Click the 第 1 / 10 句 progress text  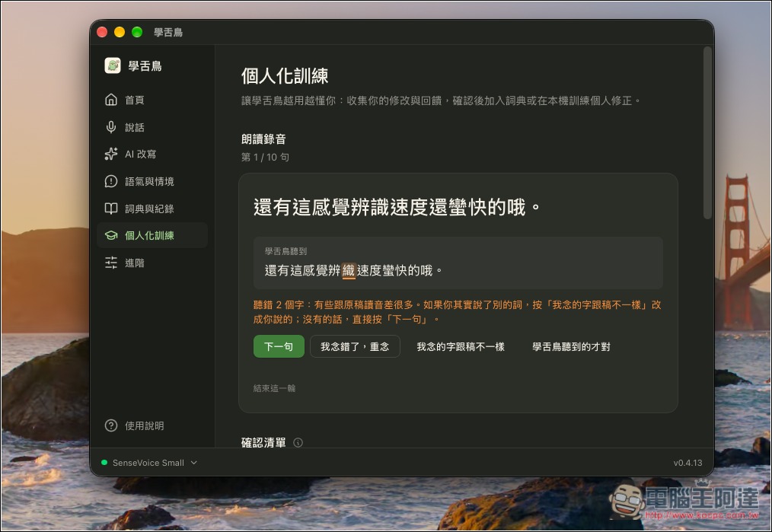click(x=265, y=157)
